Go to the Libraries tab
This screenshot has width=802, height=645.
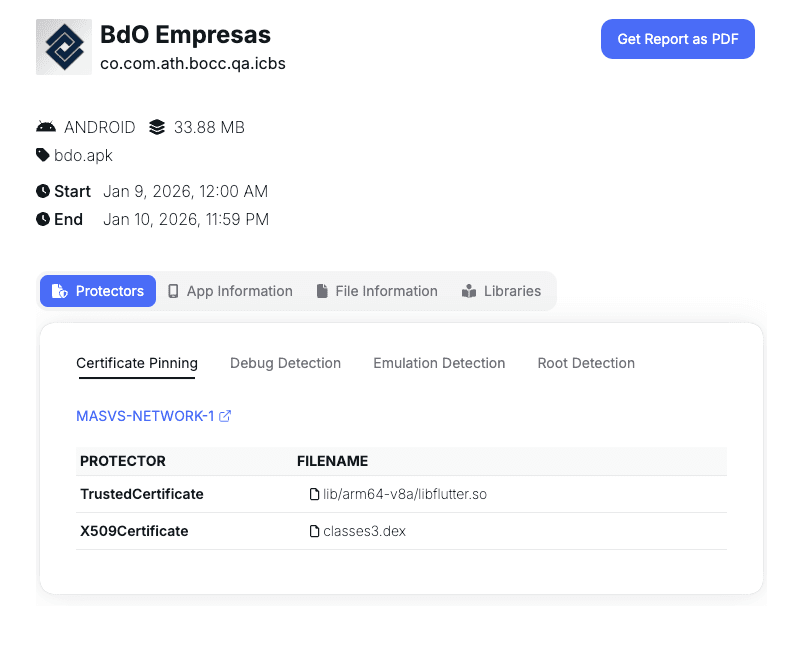point(501,291)
